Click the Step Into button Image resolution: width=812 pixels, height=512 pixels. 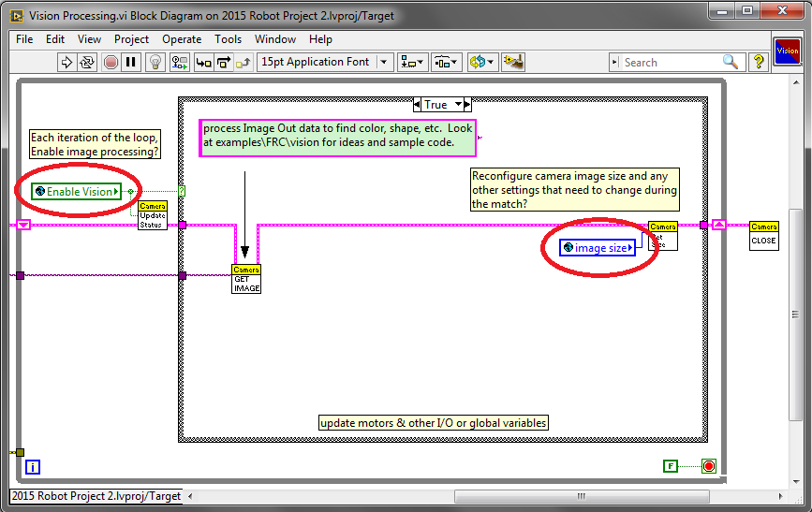coord(203,62)
